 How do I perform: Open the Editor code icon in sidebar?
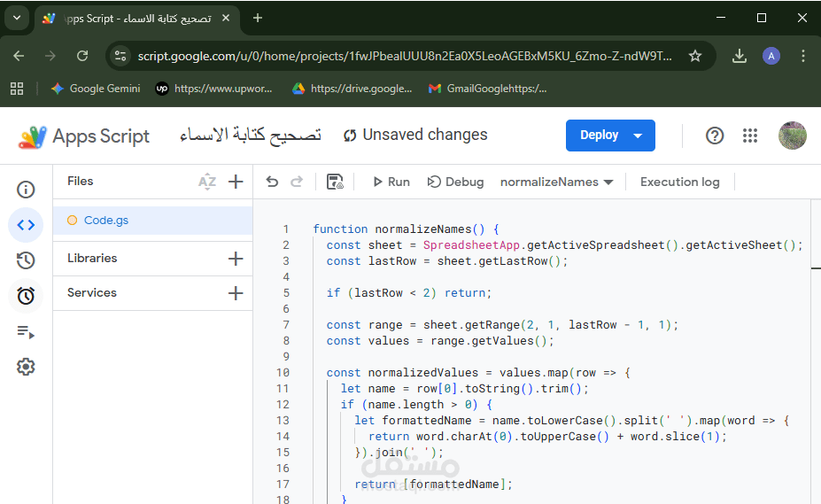click(26, 225)
